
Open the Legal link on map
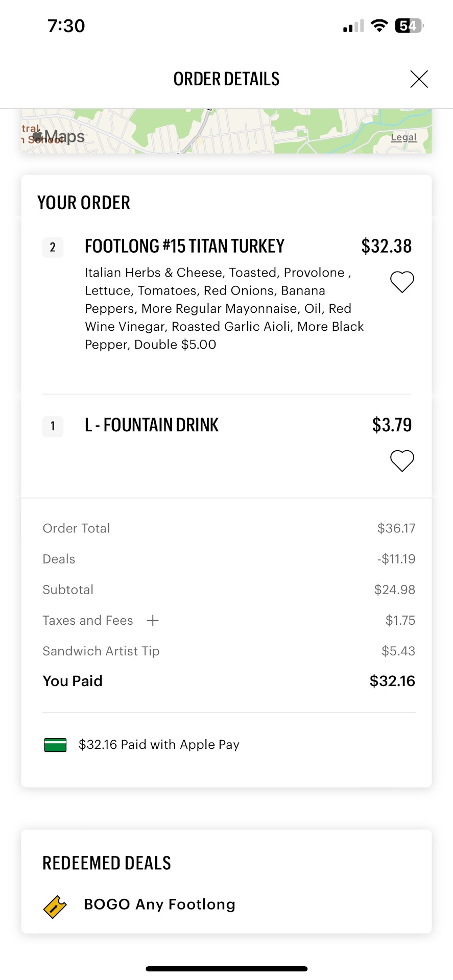click(x=403, y=137)
